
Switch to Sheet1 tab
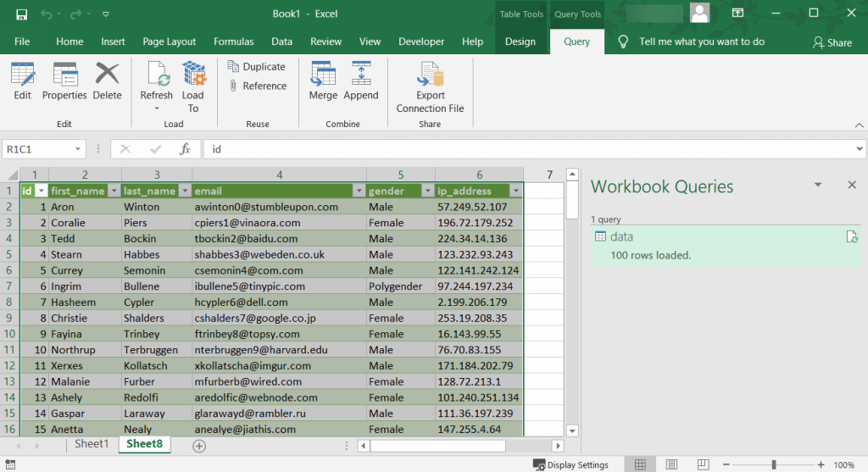pyautogui.click(x=92, y=444)
